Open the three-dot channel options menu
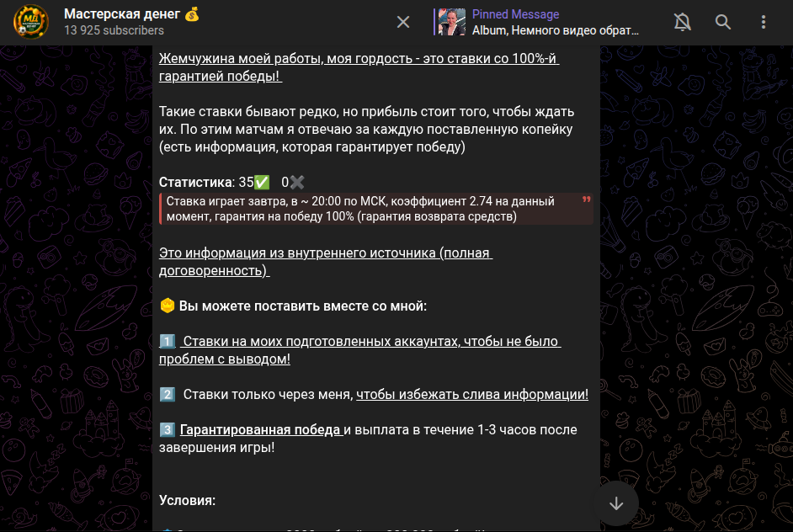Image resolution: width=793 pixels, height=532 pixels. 763,23
